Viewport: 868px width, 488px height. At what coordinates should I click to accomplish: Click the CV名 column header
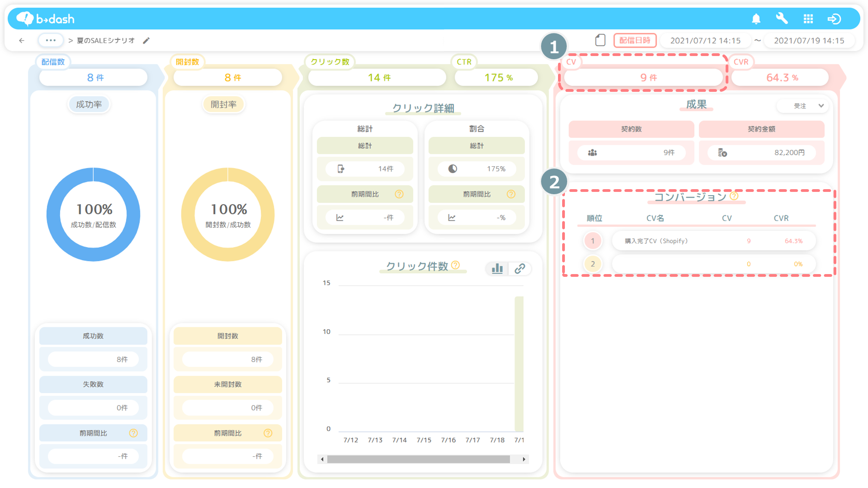point(655,218)
